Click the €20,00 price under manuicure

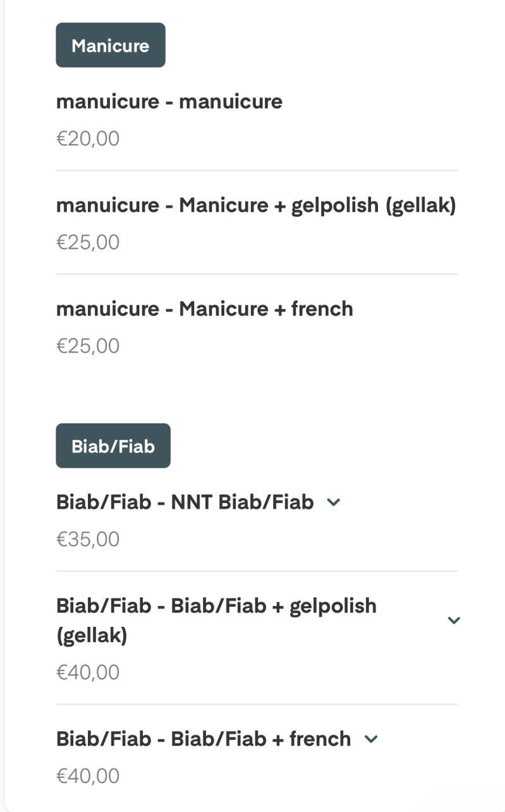[x=88, y=138]
